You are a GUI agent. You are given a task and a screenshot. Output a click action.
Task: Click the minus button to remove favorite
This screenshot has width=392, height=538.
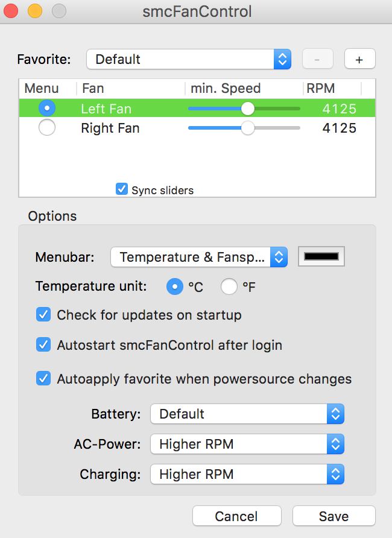point(317,59)
